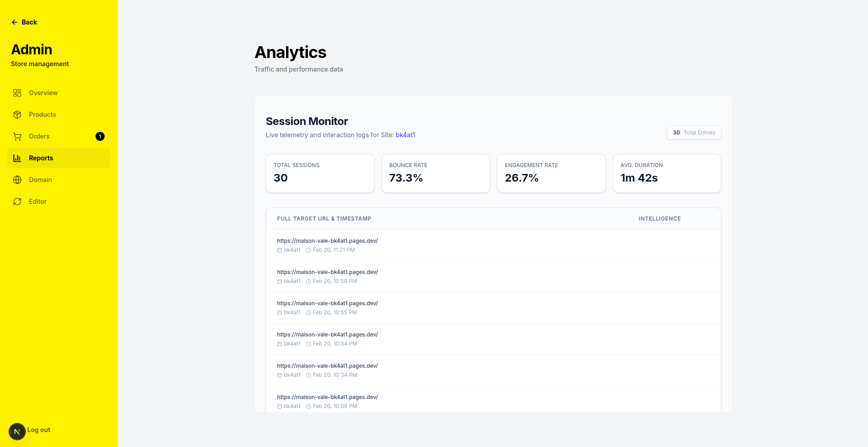Click the Orders notification badge
The image size is (868, 447).
pyautogui.click(x=100, y=136)
